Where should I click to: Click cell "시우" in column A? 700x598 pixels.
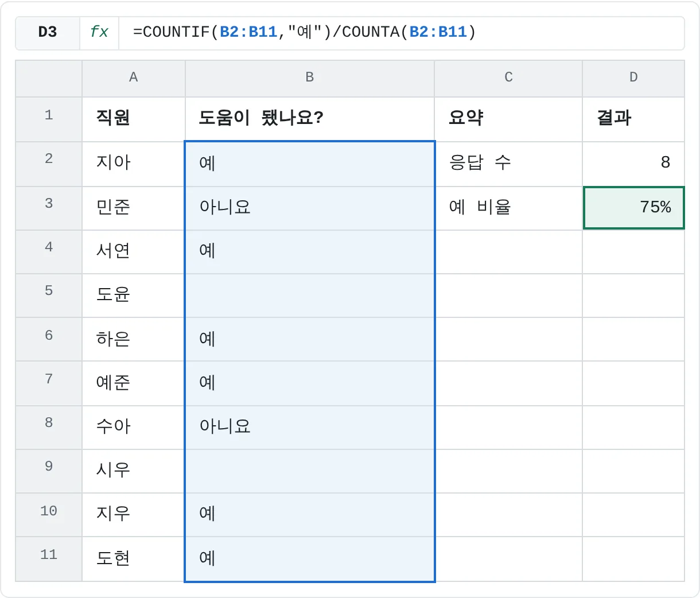[134, 471]
